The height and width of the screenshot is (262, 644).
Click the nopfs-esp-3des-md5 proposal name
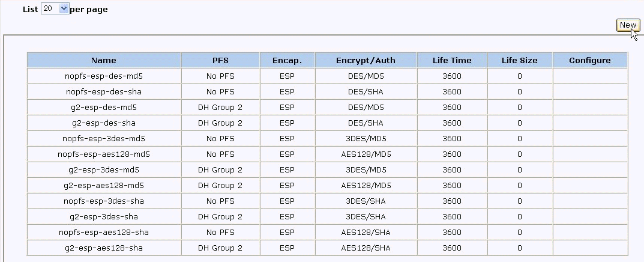pyautogui.click(x=104, y=139)
